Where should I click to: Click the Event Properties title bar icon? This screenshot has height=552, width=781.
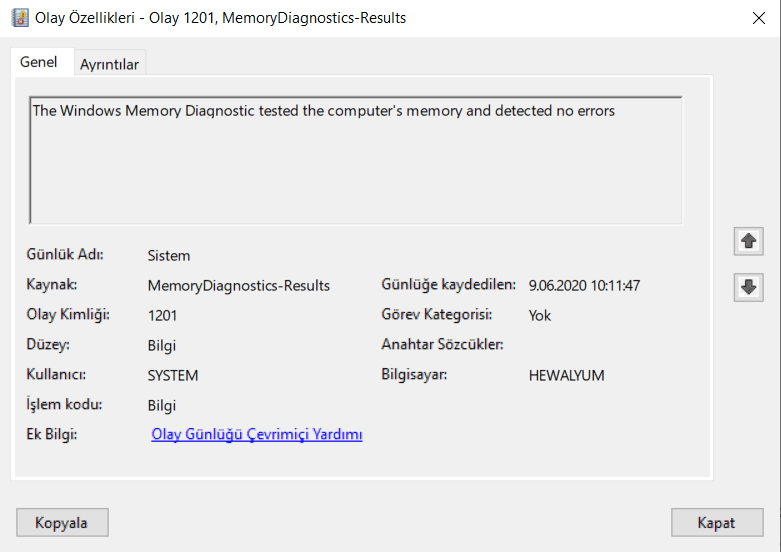[x=19, y=18]
